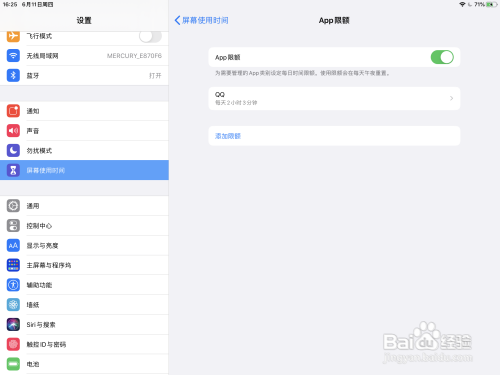
Task: Tap the General gear icon
Action: (13, 206)
